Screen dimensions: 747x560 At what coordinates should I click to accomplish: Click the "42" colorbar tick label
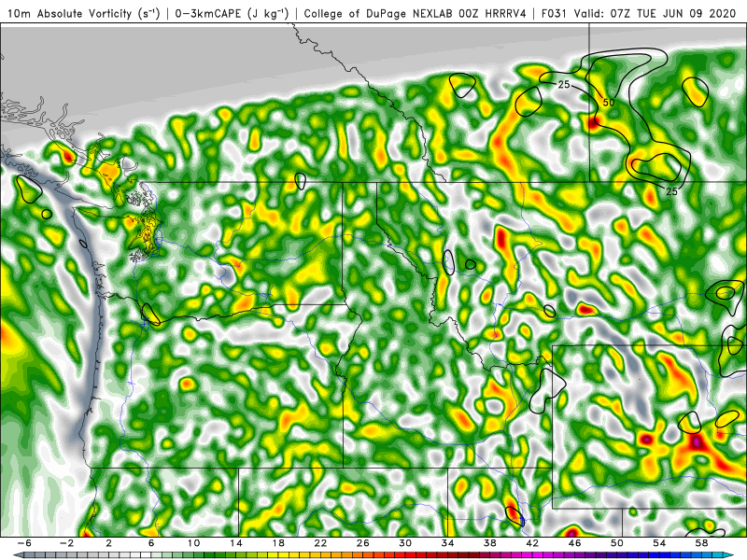click(532, 543)
